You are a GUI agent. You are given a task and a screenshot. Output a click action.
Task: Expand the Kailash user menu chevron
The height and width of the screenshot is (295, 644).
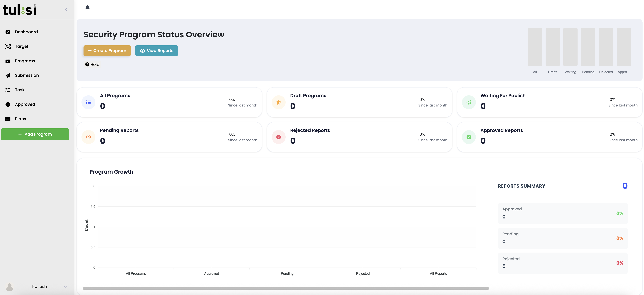click(x=65, y=287)
